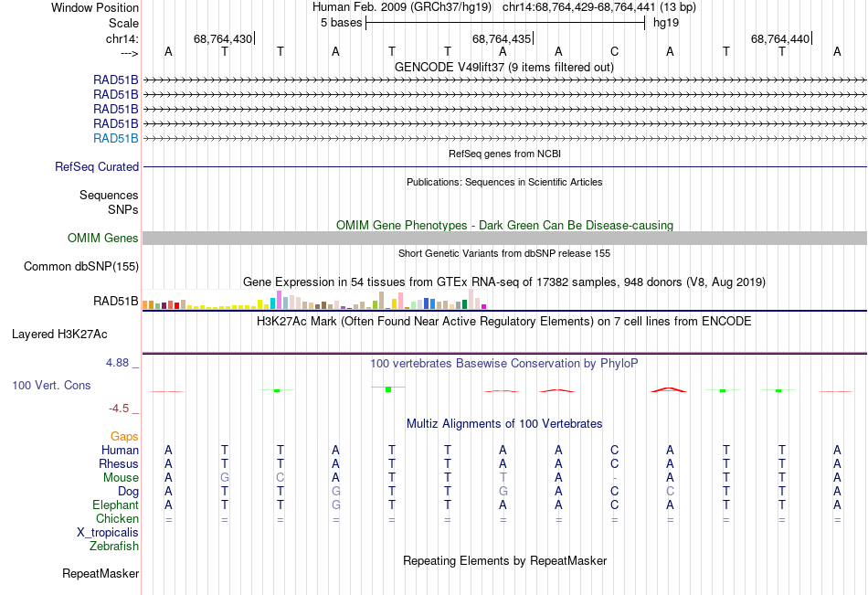Open the Sequences track label
This screenshot has width=868, height=595.
coord(109,195)
